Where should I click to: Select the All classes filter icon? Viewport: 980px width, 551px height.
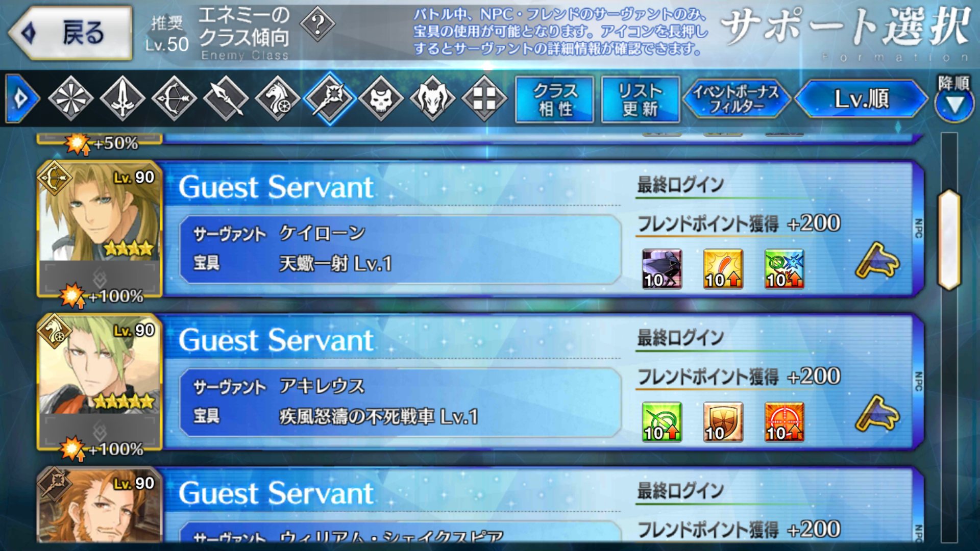click(x=70, y=98)
